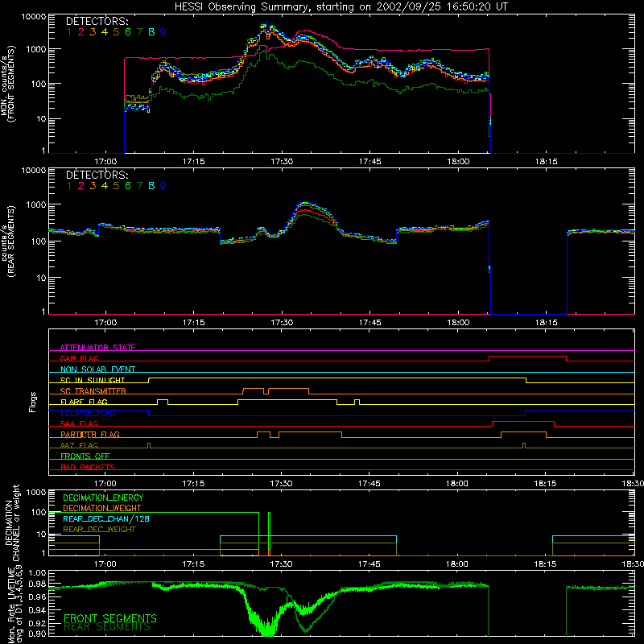Select the ECLIPSE_FLAG label
The width and height of the screenshot is (644, 644).
pos(88,413)
